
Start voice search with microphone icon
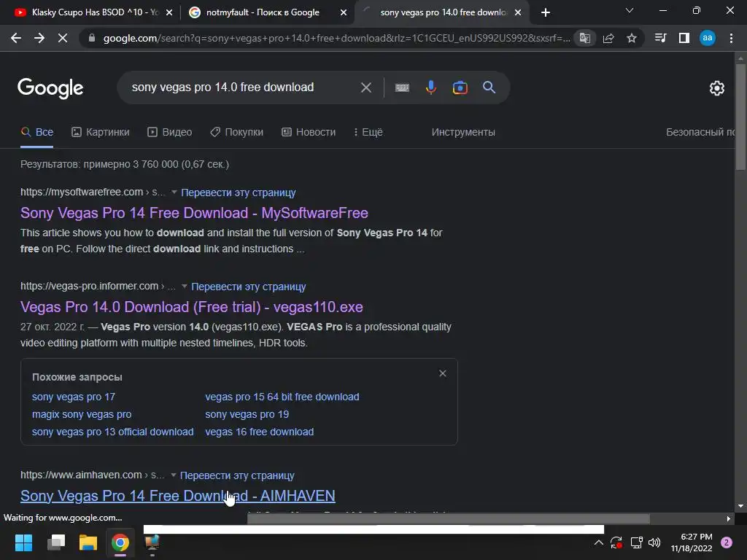pyautogui.click(x=431, y=87)
